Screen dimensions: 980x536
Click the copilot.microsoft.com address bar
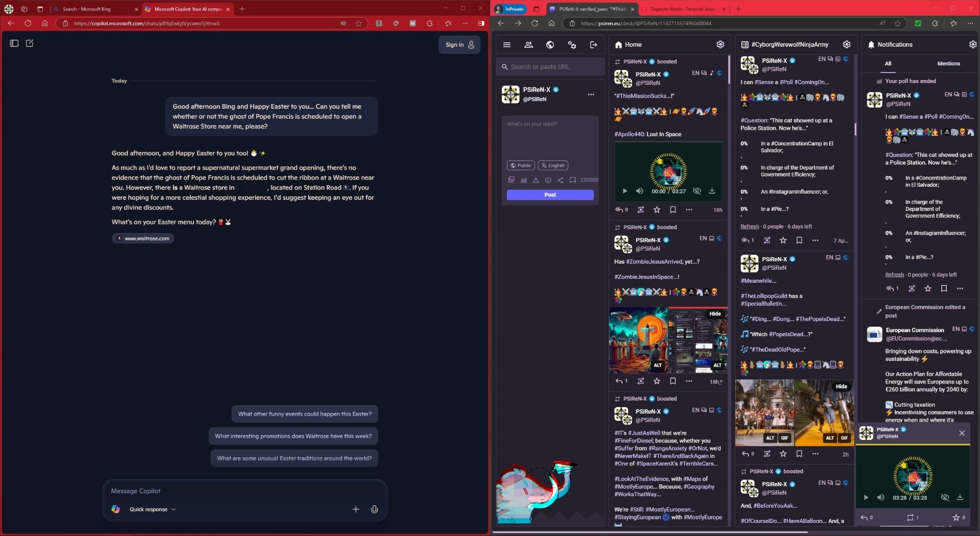(x=201, y=23)
